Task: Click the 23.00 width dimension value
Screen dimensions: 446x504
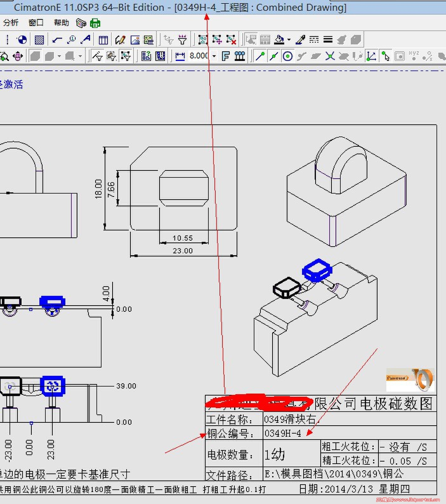Action: pos(183,251)
